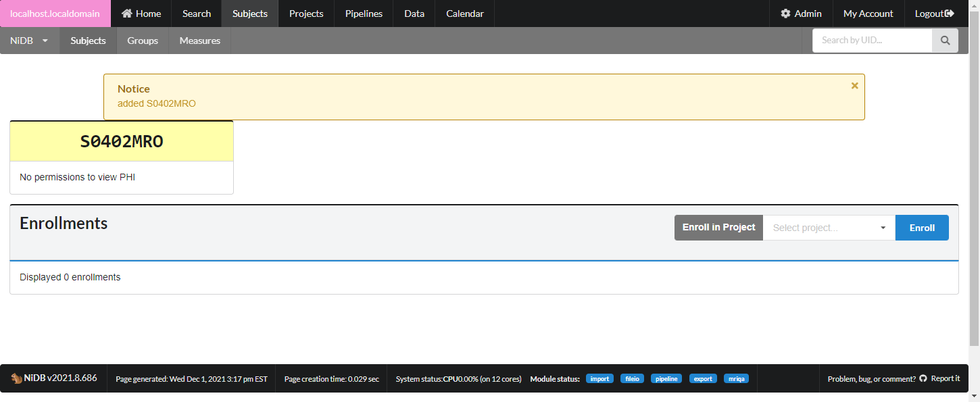Click the magnifying glass search icon
The width and height of the screenshot is (980, 402).
pos(945,41)
